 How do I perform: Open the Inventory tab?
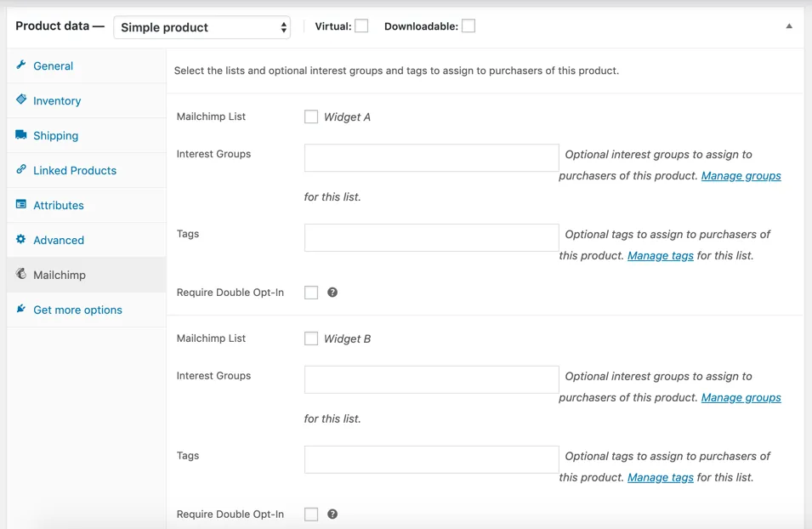[87, 100]
